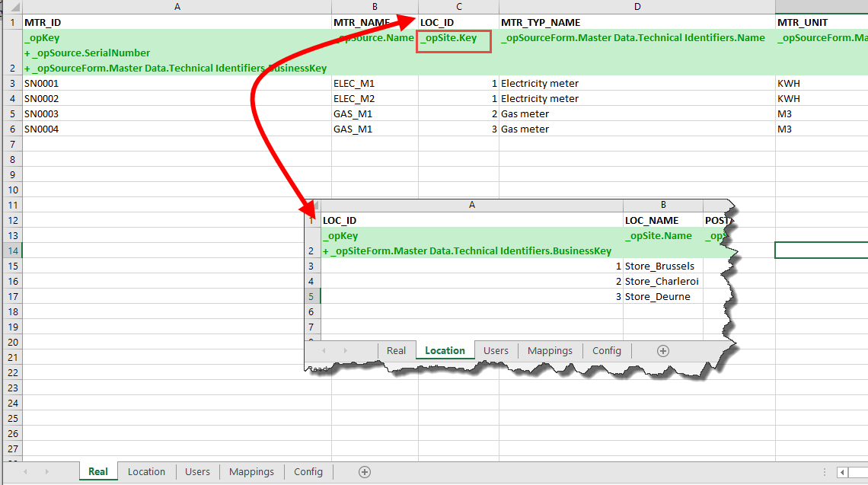
Task: Open the Config sheet in the main tab bar
Action: (308, 472)
